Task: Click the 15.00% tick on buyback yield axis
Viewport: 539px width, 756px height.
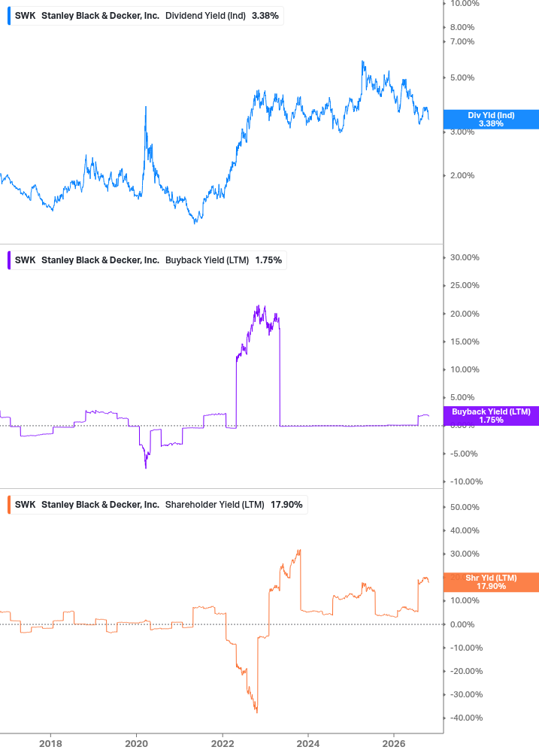Action: tap(465, 342)
